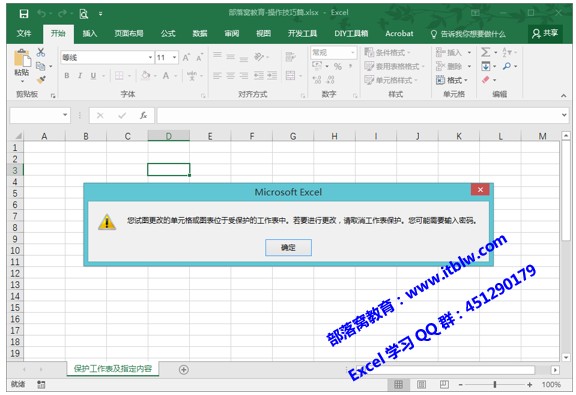
Task: Switch to the Formulas tab
Action: (x=168, y=34)
